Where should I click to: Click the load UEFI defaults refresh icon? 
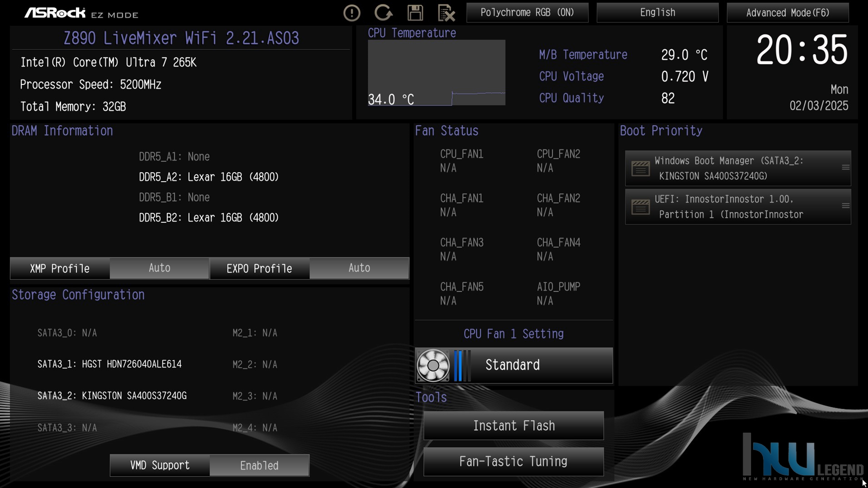[383, 13]
